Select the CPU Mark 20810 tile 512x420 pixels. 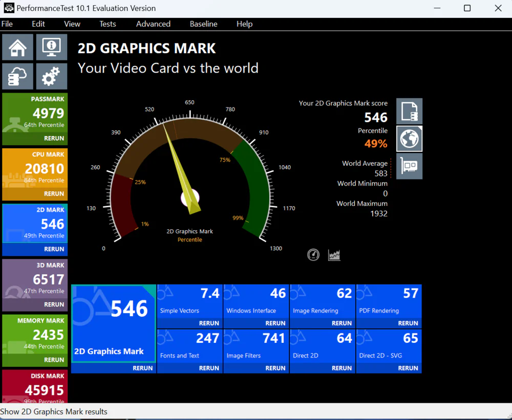pos(35,168)
